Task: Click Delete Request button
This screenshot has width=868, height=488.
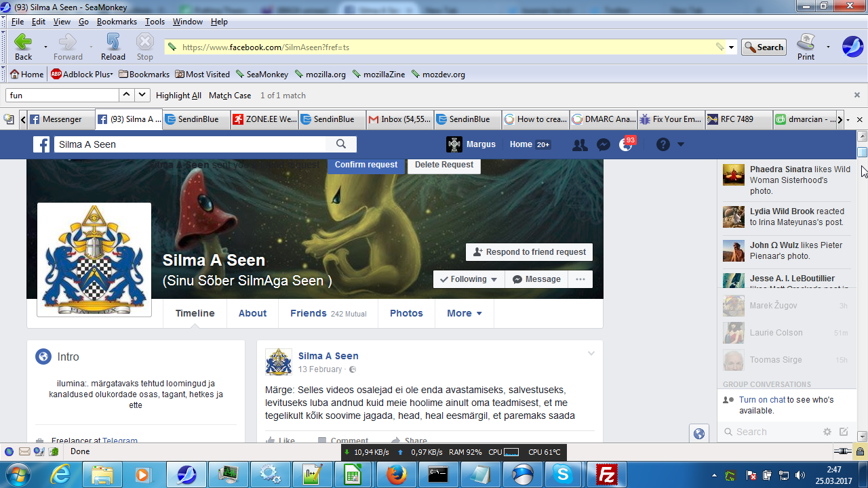Action: (444, 165)
